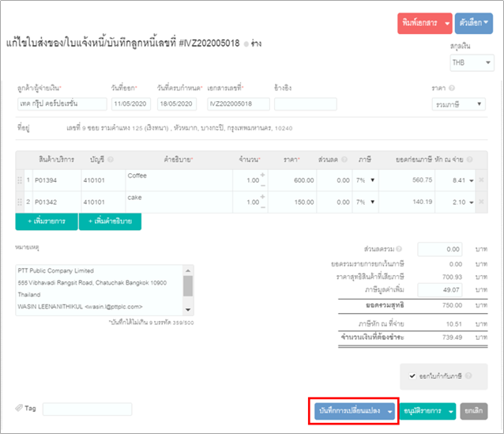Image resolution: width=504 pixels, height=434 pixels.
Task: Click + เพิ่มคำอธิบาย add description button
Action: click(110, 221)
